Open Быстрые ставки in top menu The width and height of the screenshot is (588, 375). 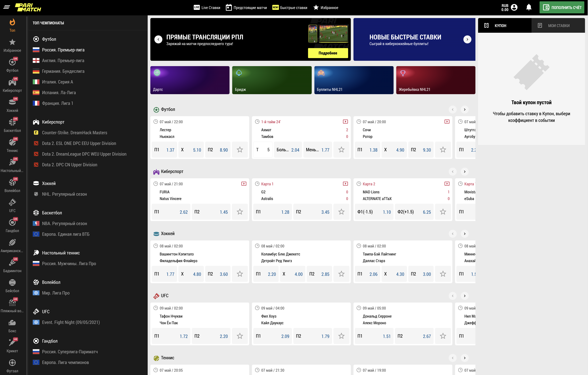(290, 8)
